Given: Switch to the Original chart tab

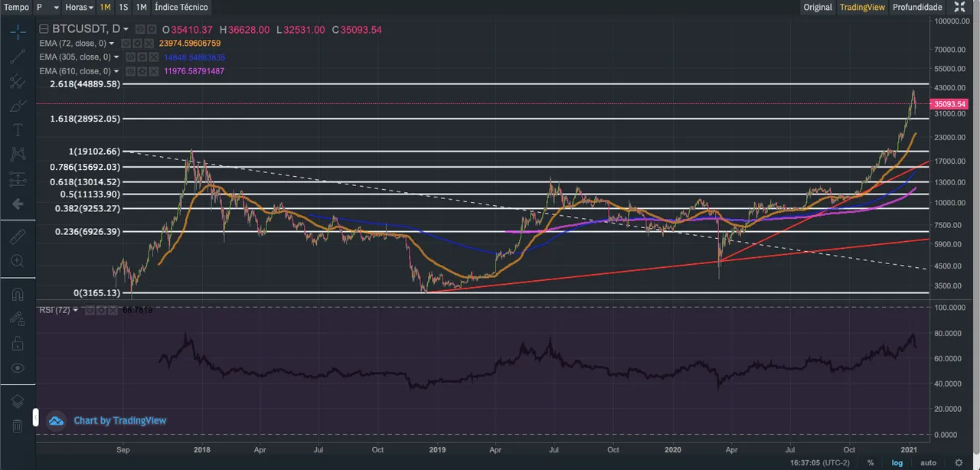Looking at the screenshot, I should (x=818, y=7).
